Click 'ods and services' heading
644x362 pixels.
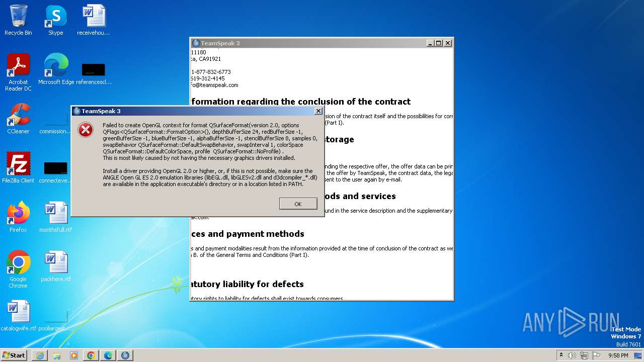[360, 196]
